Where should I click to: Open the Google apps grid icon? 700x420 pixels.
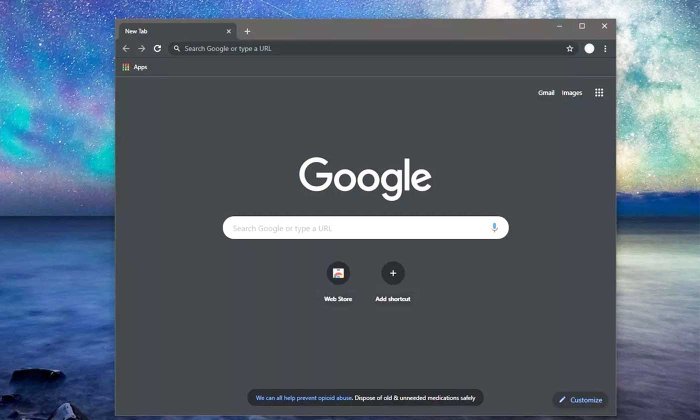[599, 92]
